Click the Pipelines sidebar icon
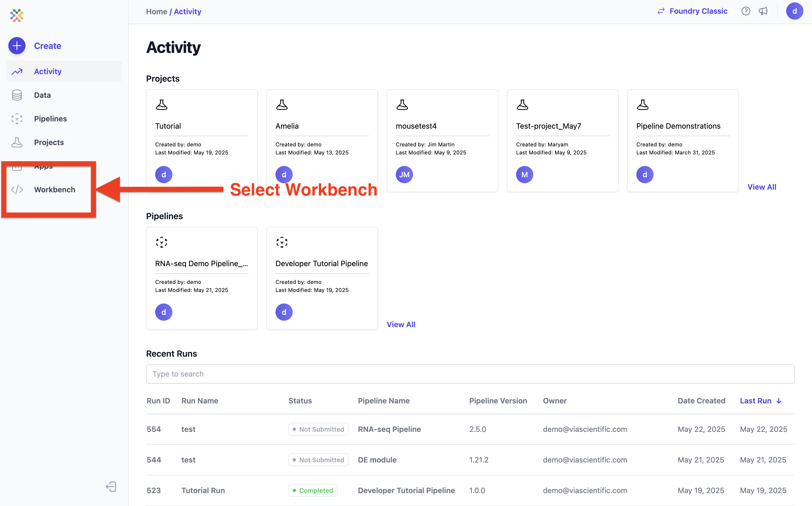Image resolution: width=812 pixels, height=506 pixels. 17,119
